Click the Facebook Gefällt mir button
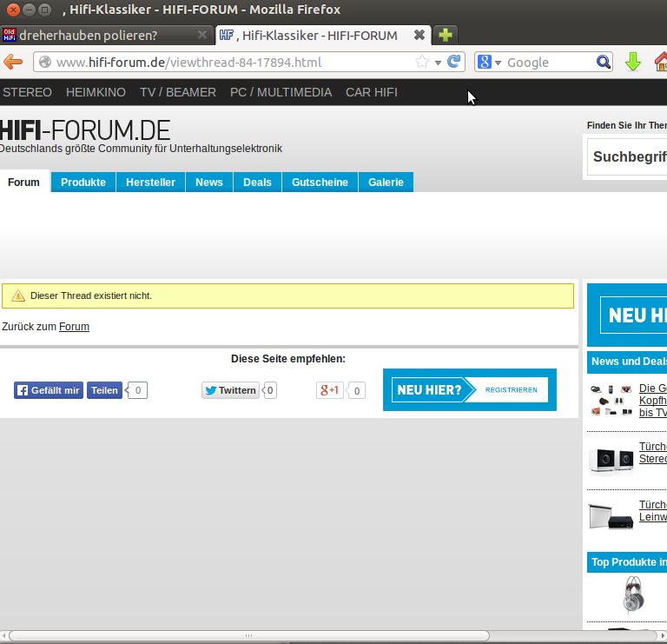Viewport: 667px width, 644px height. pos(49,390)
